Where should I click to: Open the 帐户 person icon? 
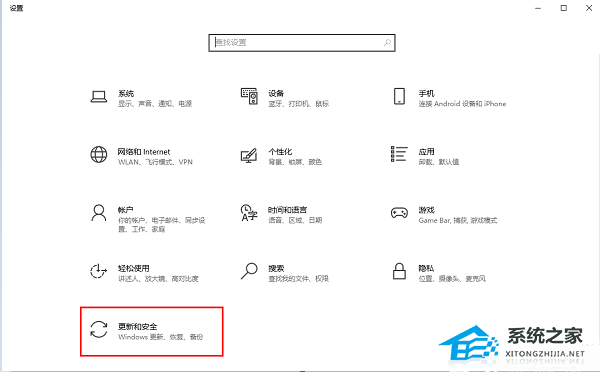point(99,213)
